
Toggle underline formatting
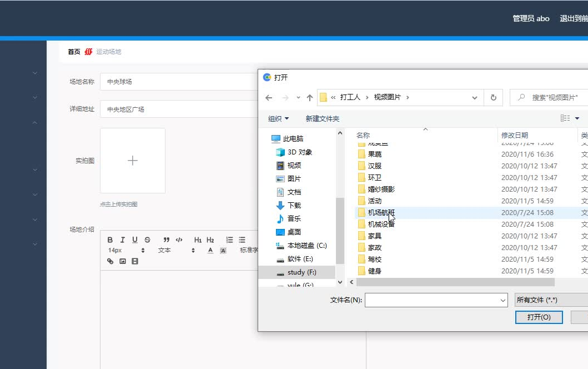click(x=134, y=240)
